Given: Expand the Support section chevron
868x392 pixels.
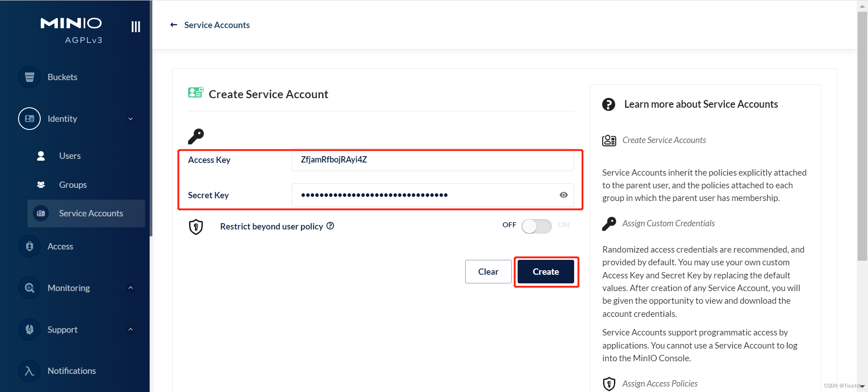Looking at the screenshot, I should pyautogui.click(x=131, y=330).
